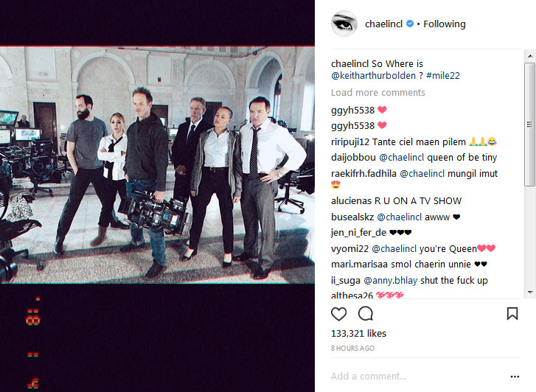
Task: Open the three-dot more options menu
Action: click(x=515, y=377)
